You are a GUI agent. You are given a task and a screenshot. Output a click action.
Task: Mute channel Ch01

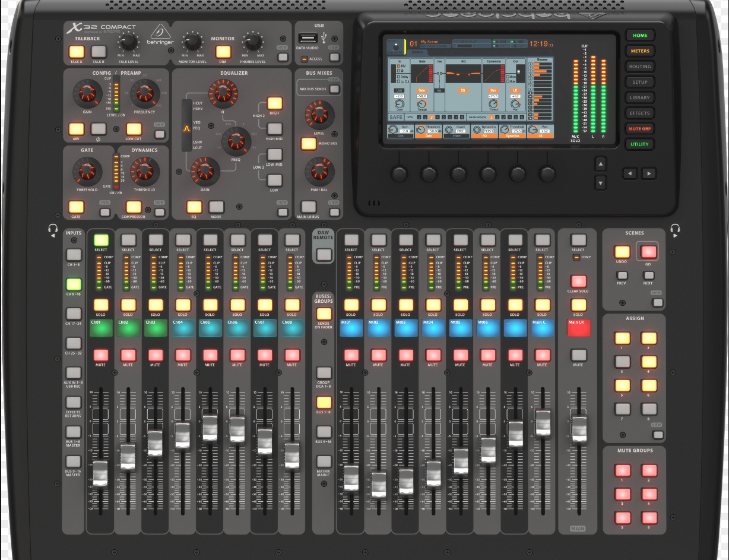100,355
